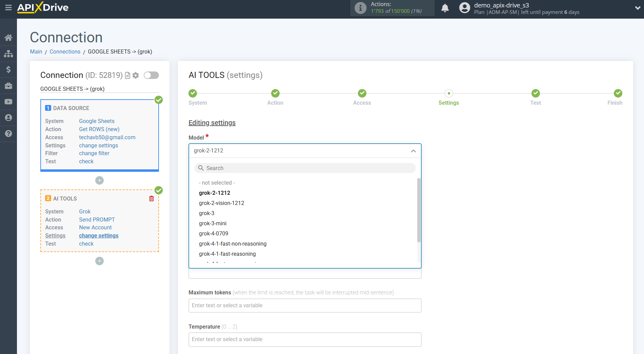
Task: Open the Connections breadcrumb link
Action: coord(65,51)
